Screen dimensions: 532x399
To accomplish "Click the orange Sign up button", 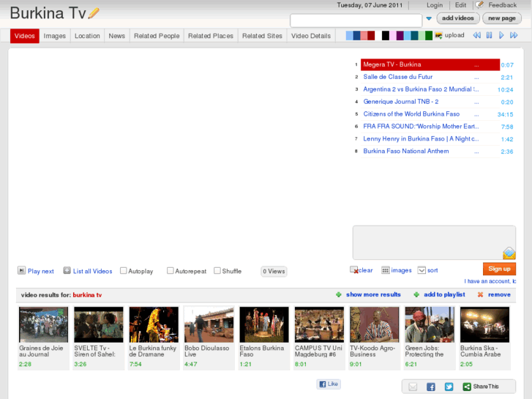I will 499,269.
